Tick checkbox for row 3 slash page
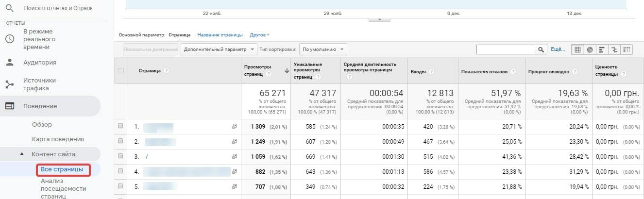The image size is (644, 199). pyautogui.click(x=121, y=156)
